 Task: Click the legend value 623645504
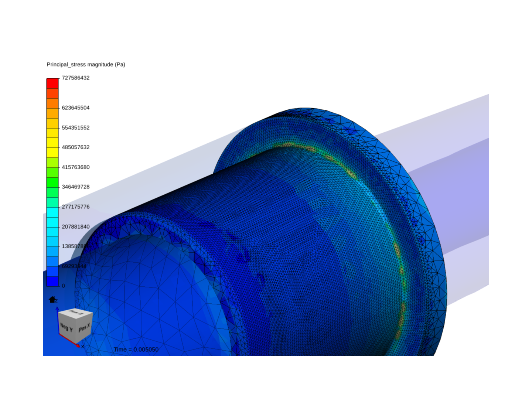click(x=76, y=108)
